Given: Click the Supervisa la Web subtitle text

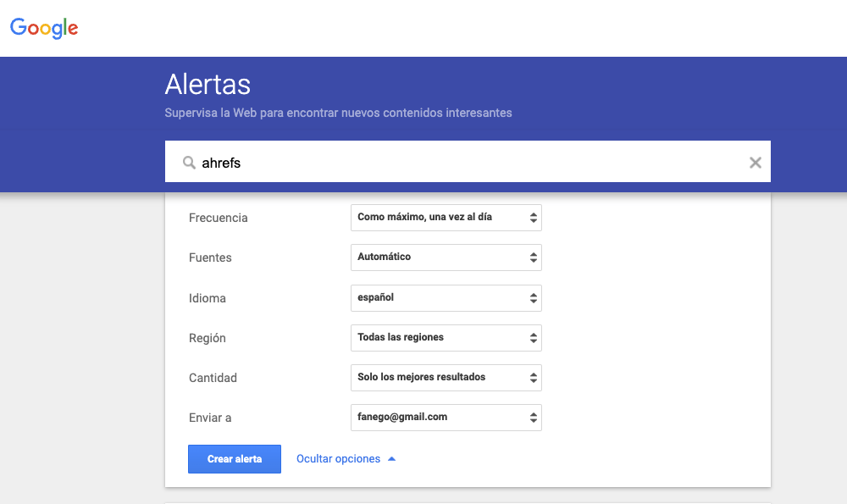Looking at the screenshot, I should (x=338, y=113).
